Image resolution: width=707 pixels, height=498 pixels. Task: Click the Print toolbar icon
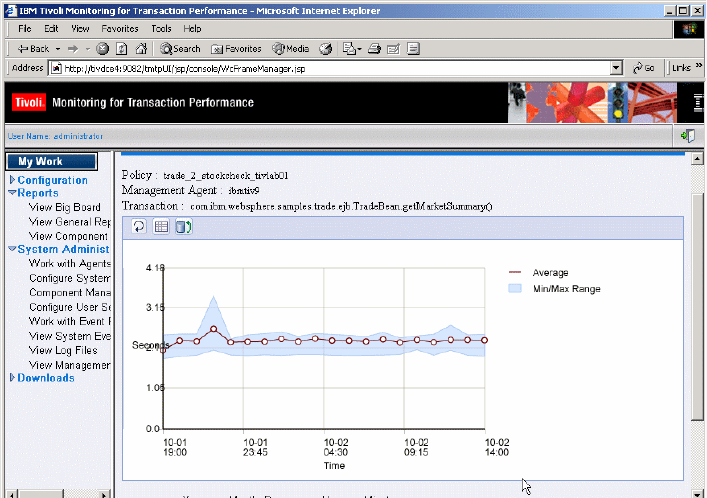coord(374,49)
